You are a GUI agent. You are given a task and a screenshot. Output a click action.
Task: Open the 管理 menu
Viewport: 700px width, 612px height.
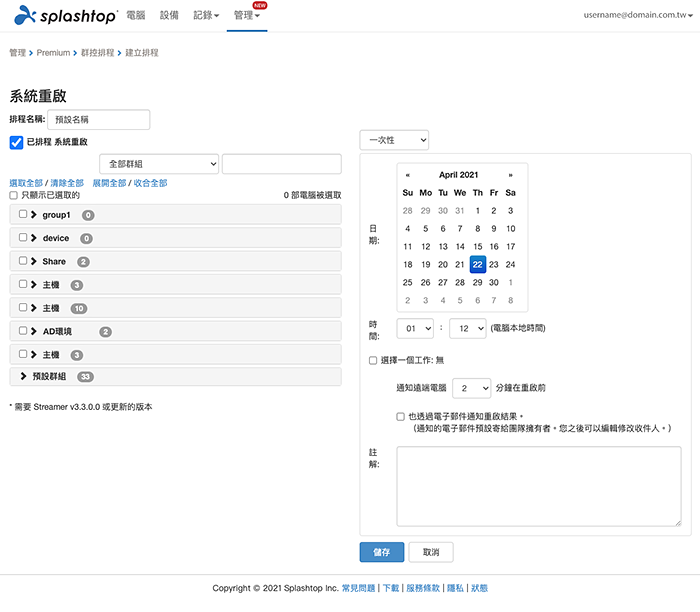pos(246,16)
